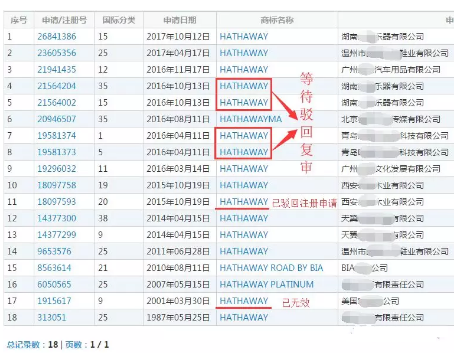Viewport: 456px width, 362px height.
Task: Open registration number 21564002
Action: (57, 102)
